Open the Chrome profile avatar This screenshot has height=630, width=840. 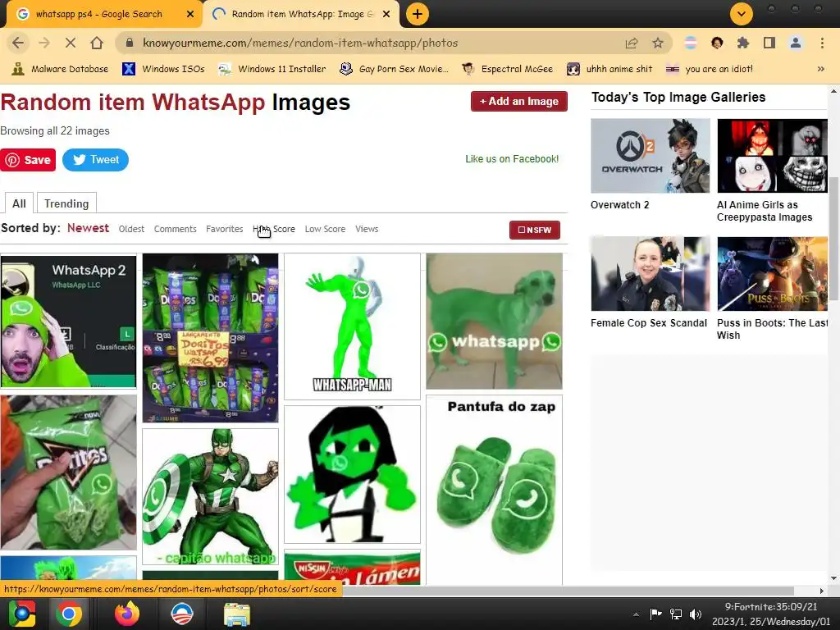point(796,43)
